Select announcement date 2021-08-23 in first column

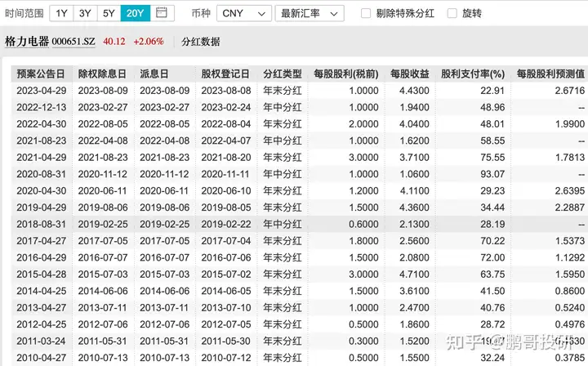[42, 141]
